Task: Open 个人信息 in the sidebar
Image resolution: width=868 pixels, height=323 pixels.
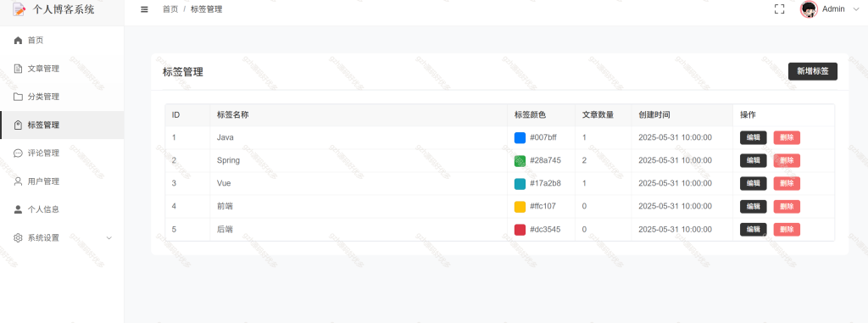Action: click(x=62, y=209)
